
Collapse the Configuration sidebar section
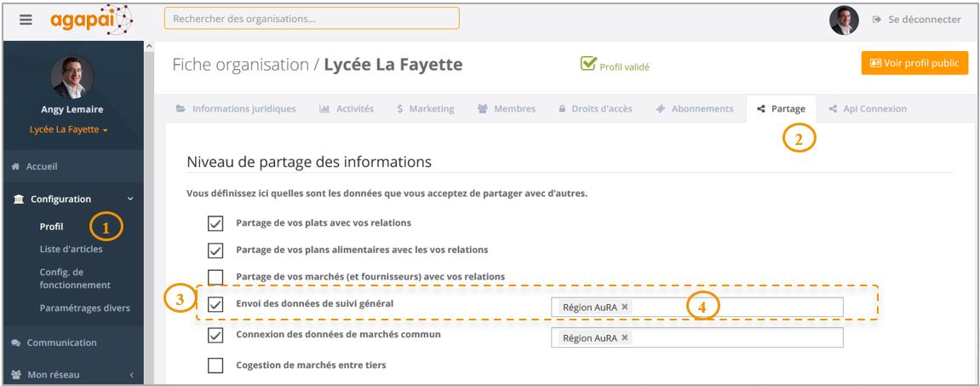coord(72,199)
